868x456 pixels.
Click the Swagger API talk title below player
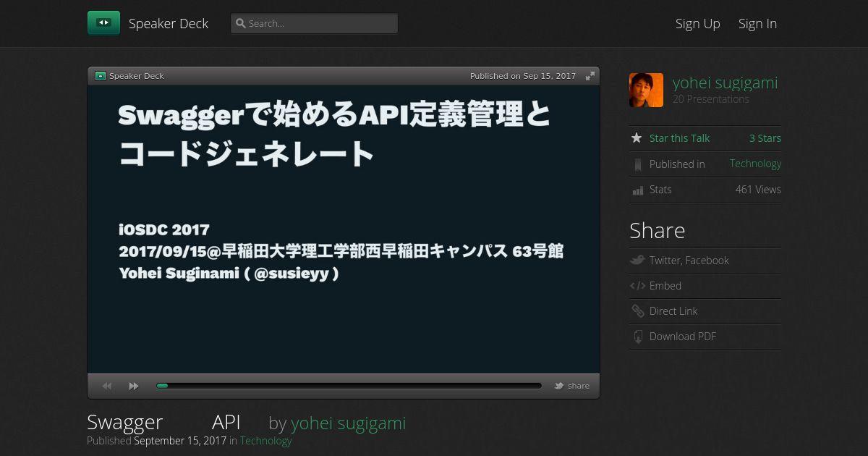tap(163, 423)
